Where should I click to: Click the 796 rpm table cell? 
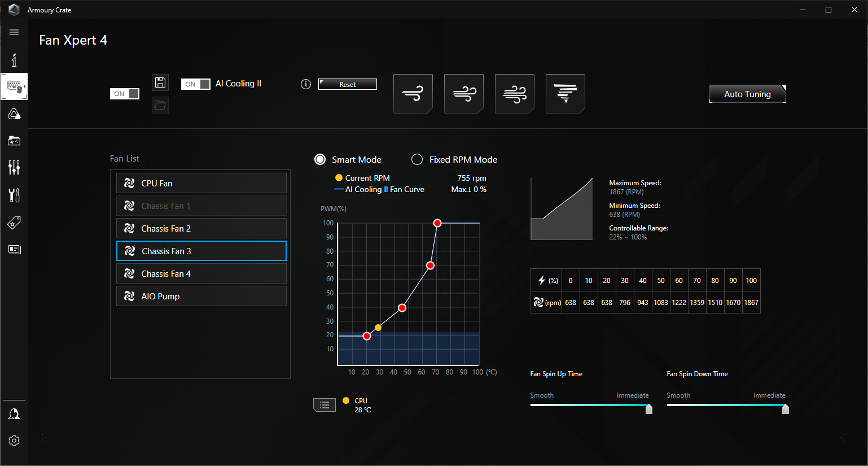coord(625,303)
